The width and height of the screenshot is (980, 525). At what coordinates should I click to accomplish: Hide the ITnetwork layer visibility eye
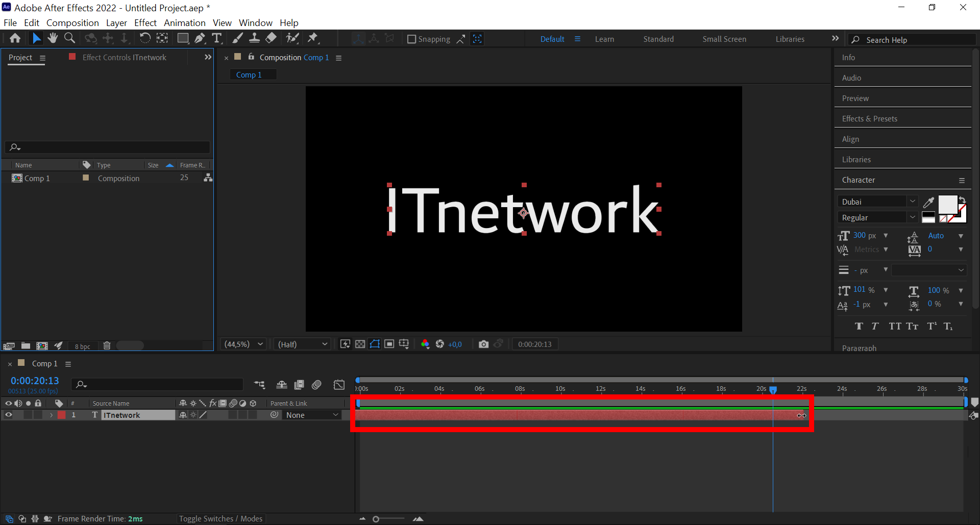[x=8, y=415]
